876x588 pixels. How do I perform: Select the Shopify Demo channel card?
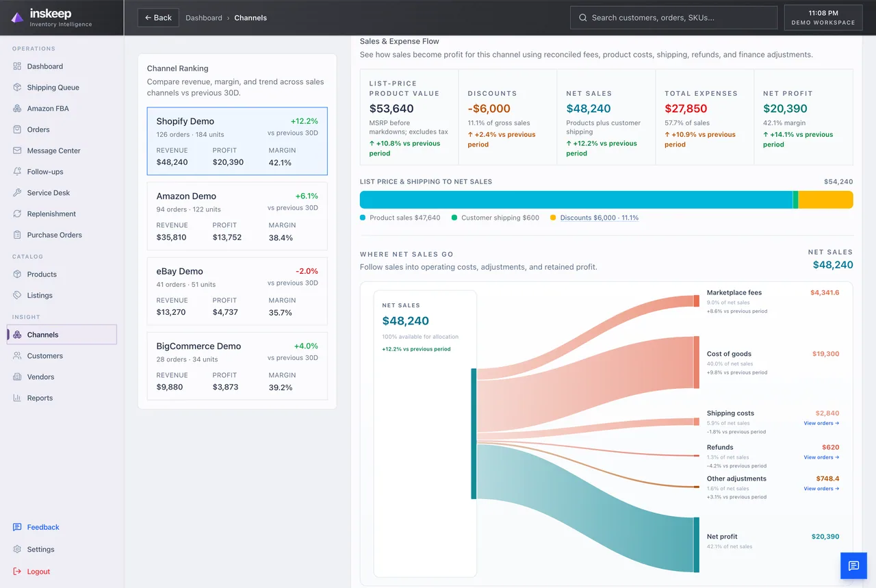[x=237, y=141]
